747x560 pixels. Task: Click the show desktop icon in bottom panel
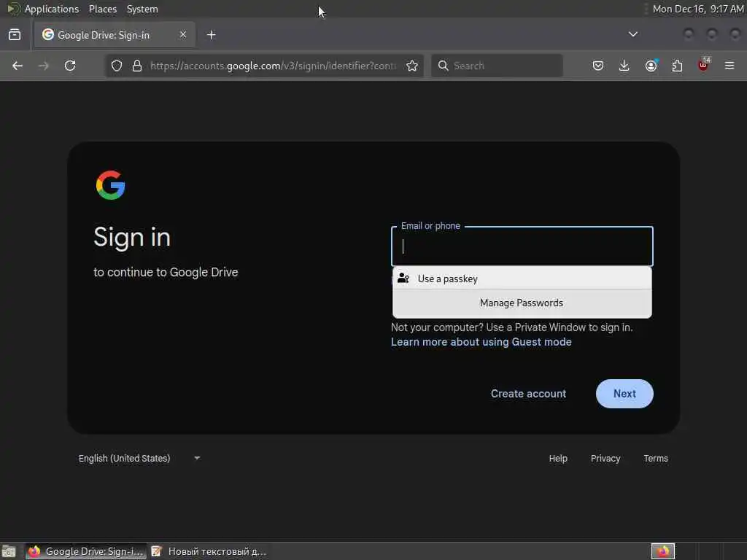(x=9, y=551)
